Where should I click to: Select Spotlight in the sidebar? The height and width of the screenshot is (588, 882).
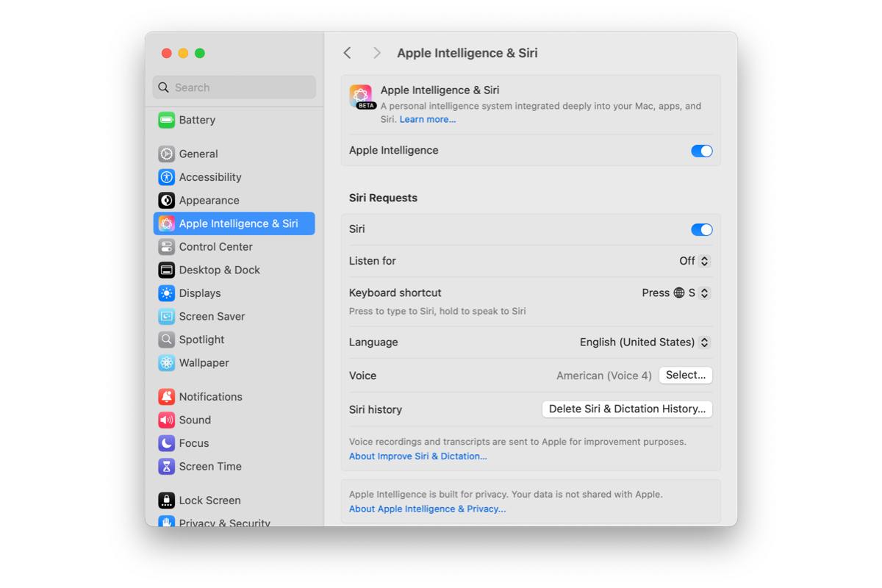tap(234, 340)
